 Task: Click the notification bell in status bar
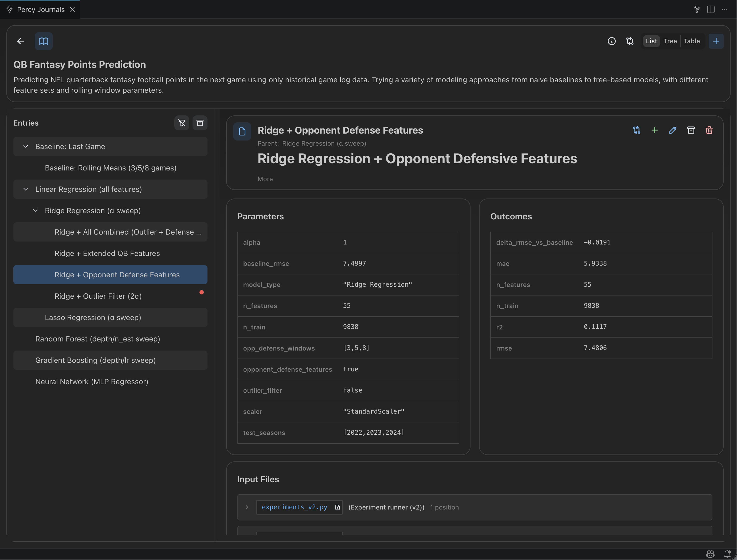[x=727, y=554]
